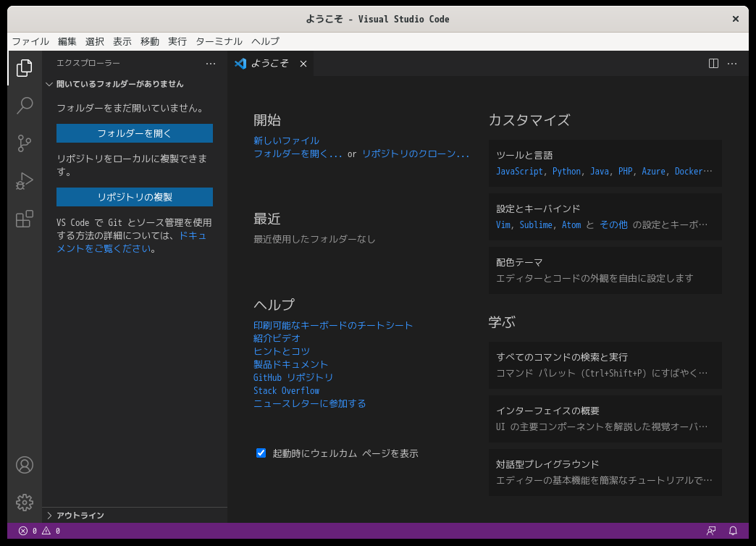Open the Accounts icon in activity bar

tap(24, 465)
